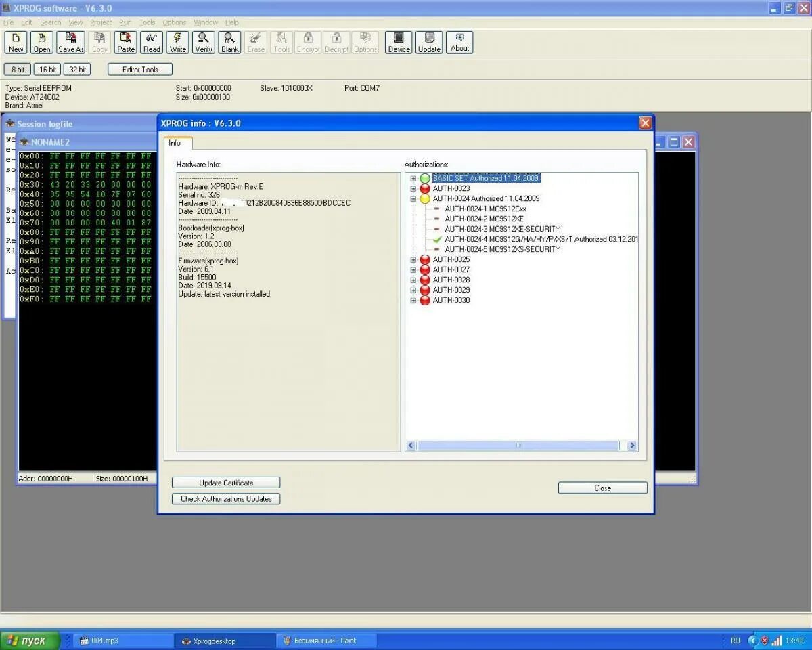Click the Erase toolbar icon
The image size is (812, 650).
(x=256, y=43)
